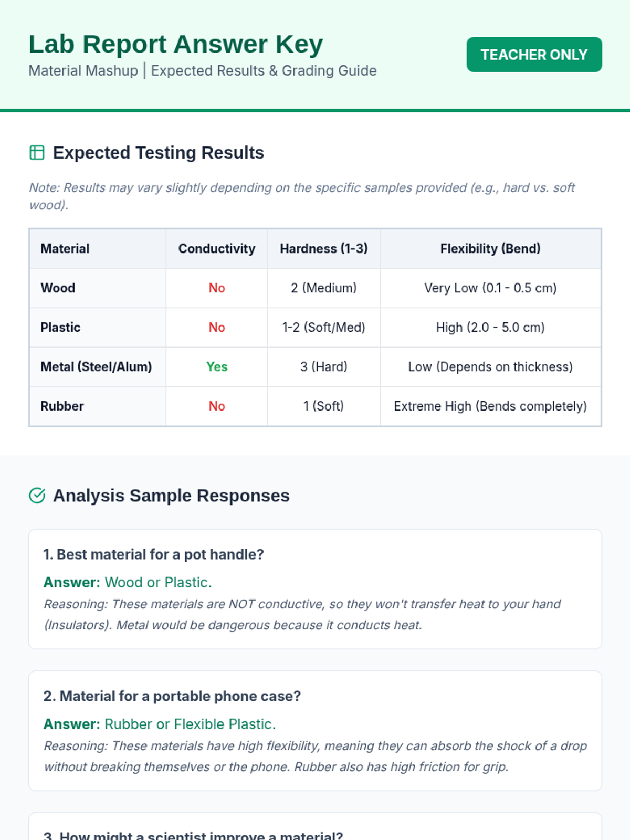Click the 3 (Hard) hardness cell
Viewport: 630px width, 840px height.
tap(323, 367)
